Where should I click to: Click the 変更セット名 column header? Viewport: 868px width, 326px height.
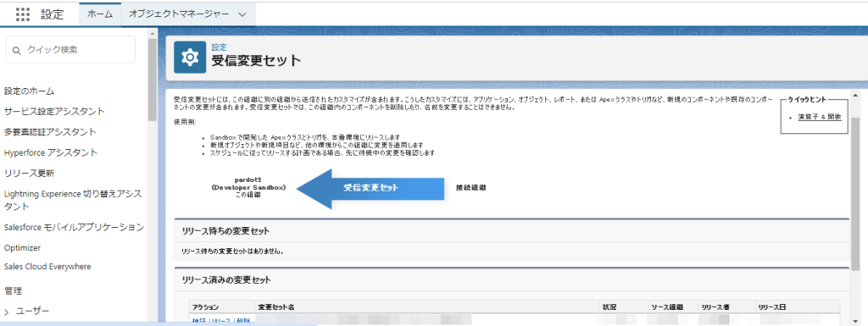277,307
